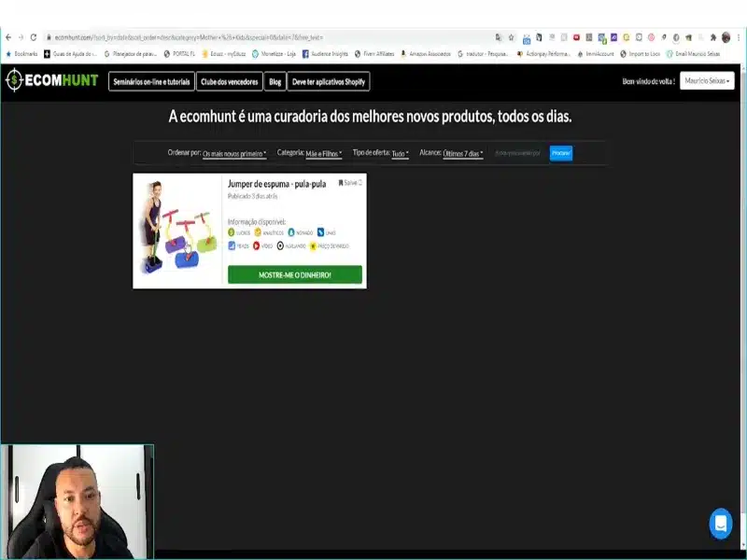Open the Actionpay Performance bookmark
This screenshot has height=560, width=747.
pos(543,54)
